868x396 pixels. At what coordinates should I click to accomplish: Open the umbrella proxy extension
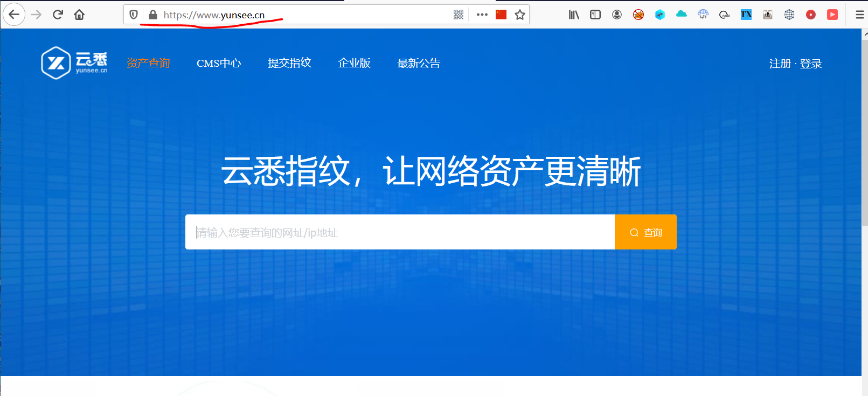tap(703, 15)
